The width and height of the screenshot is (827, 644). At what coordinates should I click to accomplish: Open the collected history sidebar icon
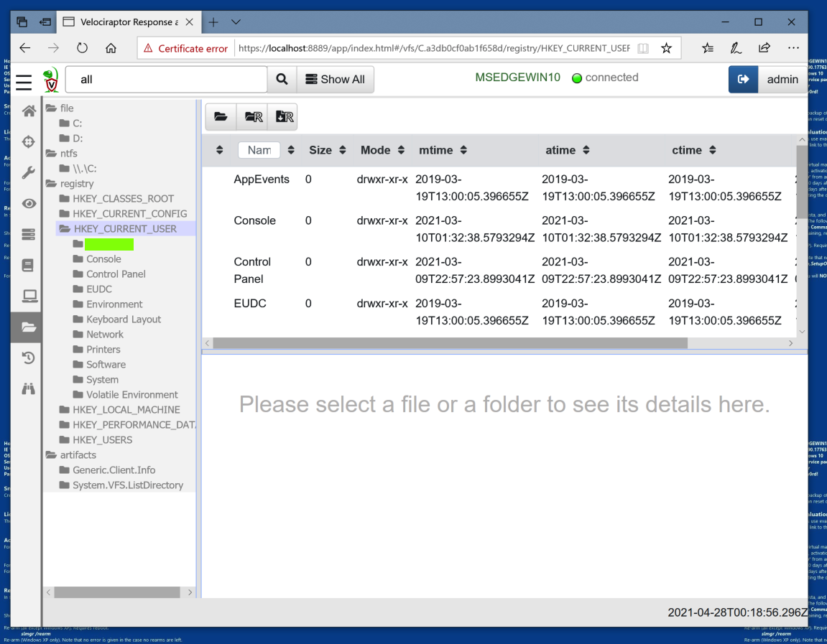coord(29,358)
